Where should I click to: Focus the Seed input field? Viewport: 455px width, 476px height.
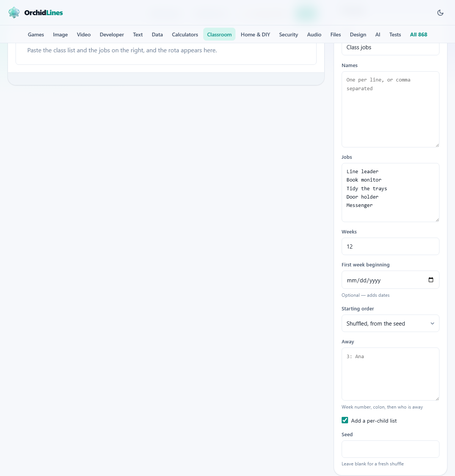pyautogui.click(x=390, y=449)
